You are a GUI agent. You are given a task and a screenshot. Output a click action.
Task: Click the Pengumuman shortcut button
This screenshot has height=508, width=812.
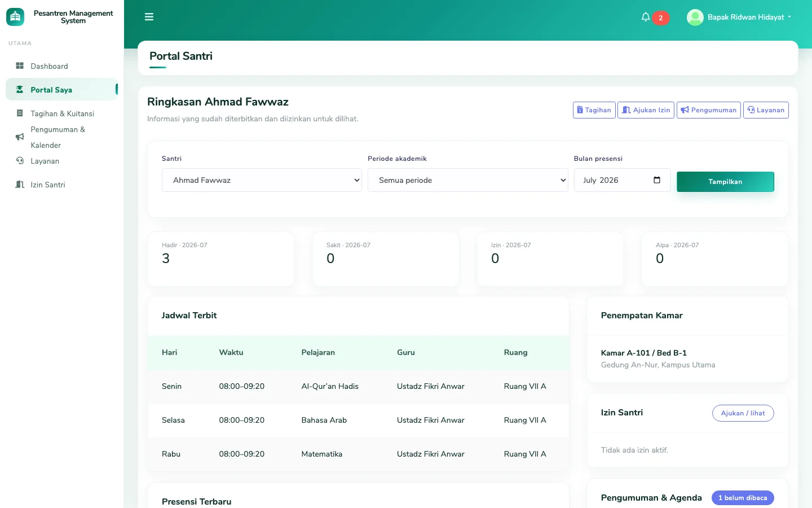click(x=709, y=110)
